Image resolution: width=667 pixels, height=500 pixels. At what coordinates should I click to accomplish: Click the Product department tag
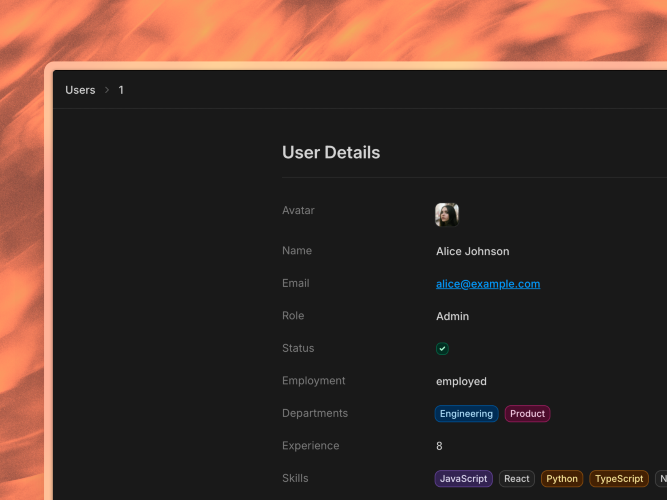point(527,414)
